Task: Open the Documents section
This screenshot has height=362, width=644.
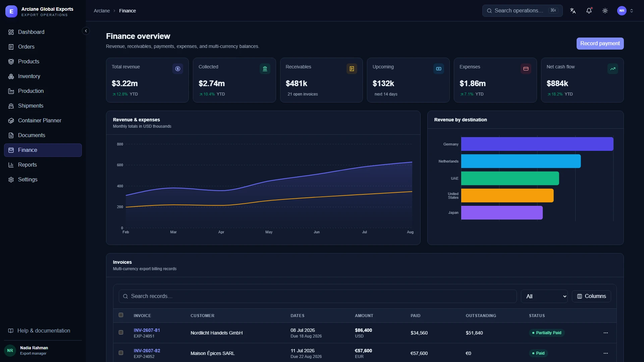Action: click(43, 135)
